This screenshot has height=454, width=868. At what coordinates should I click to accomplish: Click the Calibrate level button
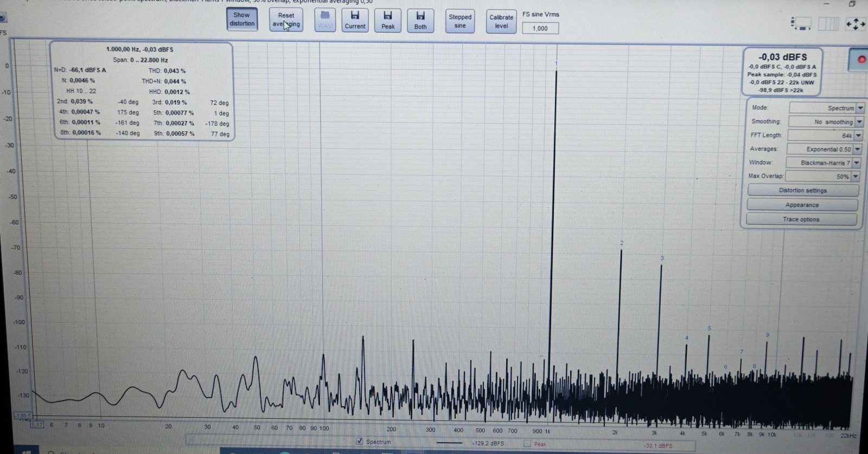click(x=501, y=21)
